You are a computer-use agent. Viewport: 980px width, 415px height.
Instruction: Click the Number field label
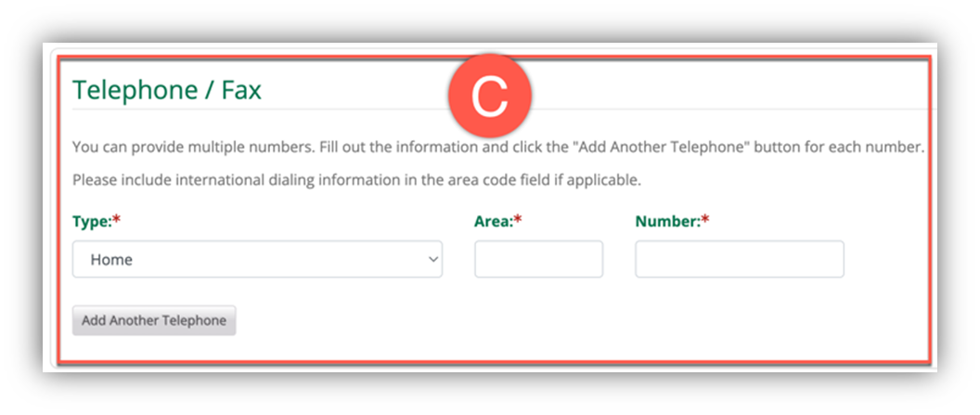tap(667, 222)
